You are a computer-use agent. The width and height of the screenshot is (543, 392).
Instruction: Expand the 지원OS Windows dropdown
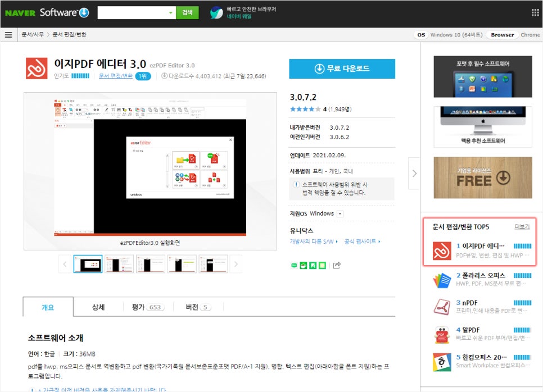(x=340, y=214)
